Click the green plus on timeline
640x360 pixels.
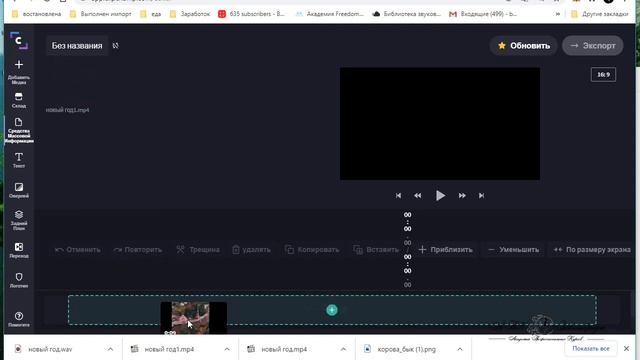pyautogui.click(x=332, y=310)
